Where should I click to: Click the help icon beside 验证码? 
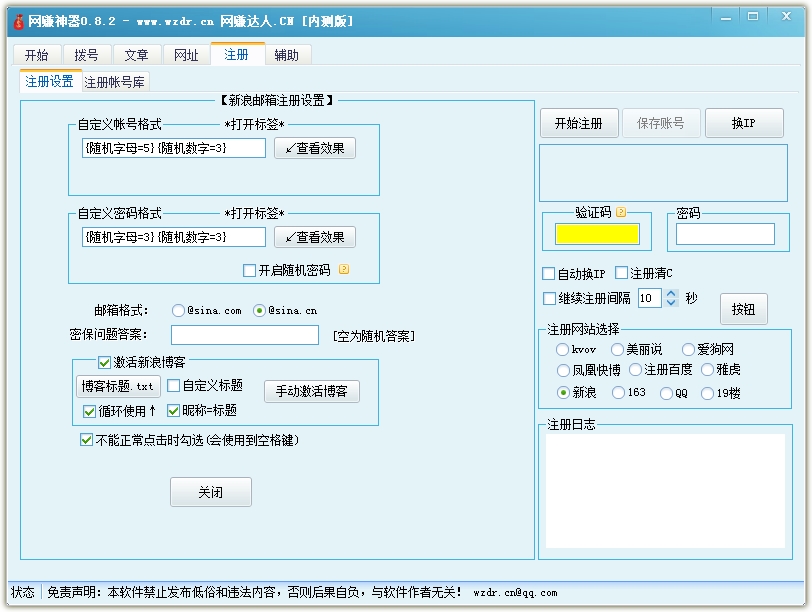click(621, 212)
